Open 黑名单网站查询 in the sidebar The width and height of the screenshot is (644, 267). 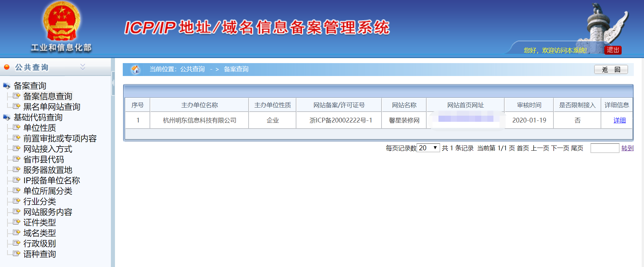[x=52, y=107]
